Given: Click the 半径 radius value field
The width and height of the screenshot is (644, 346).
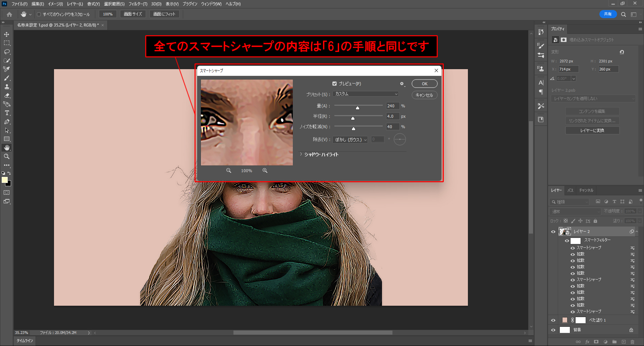Looking at the screenshot, I should (392, 116).
